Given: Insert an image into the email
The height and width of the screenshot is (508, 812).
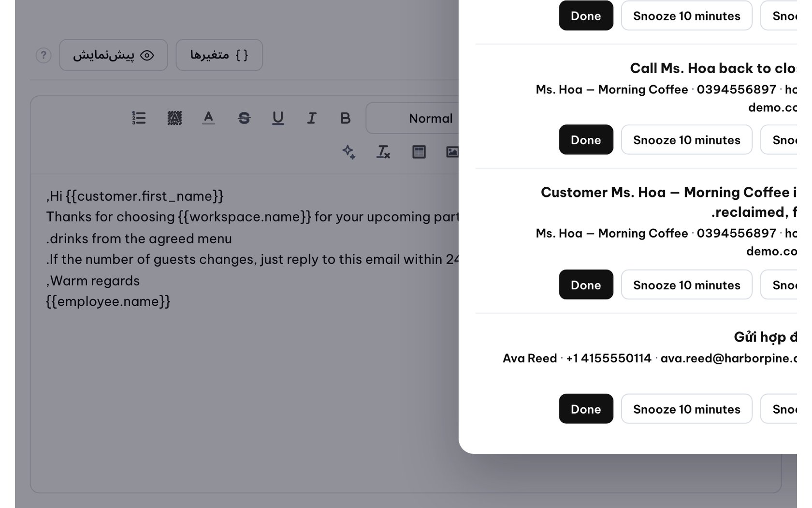Looking at the screenshot, I should click(x=452, y=152).
